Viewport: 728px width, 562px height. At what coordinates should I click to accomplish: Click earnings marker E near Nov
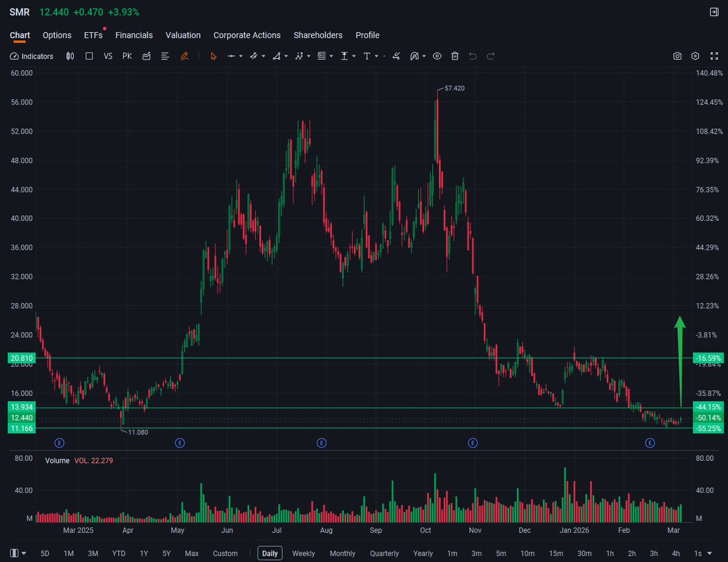(472, 443)
